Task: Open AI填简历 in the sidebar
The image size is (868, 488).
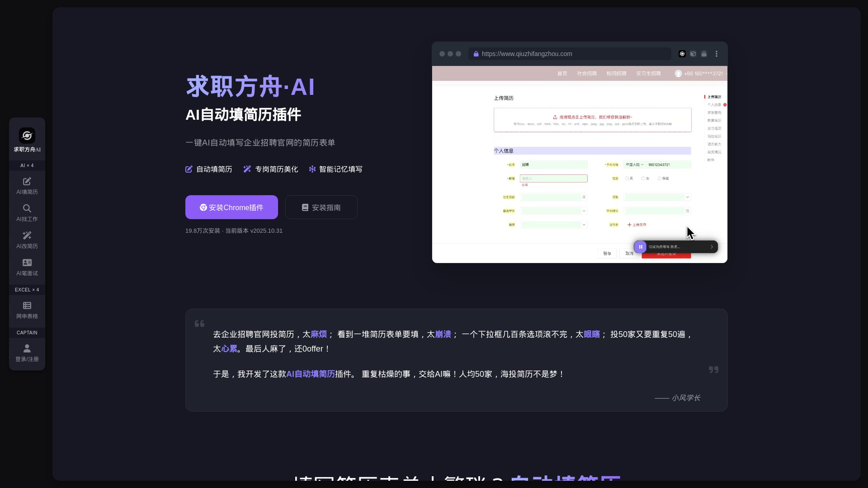Action: click(27, 186)
